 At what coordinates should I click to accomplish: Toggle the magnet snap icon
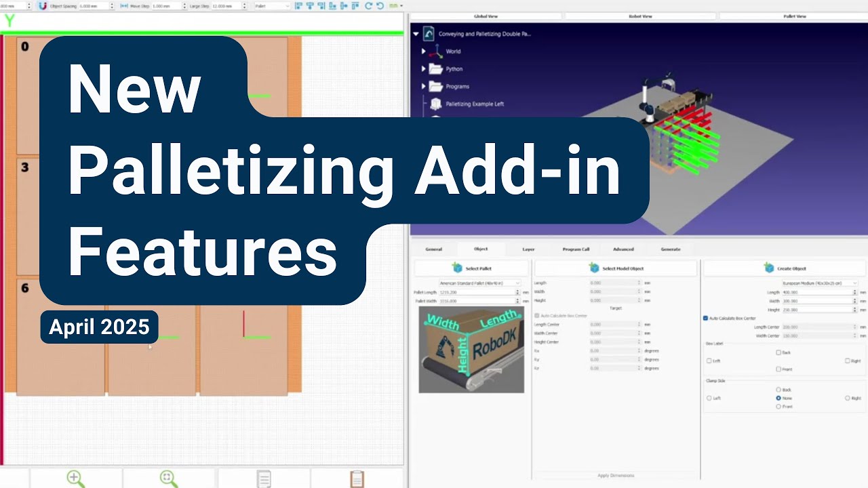(42, 5)
